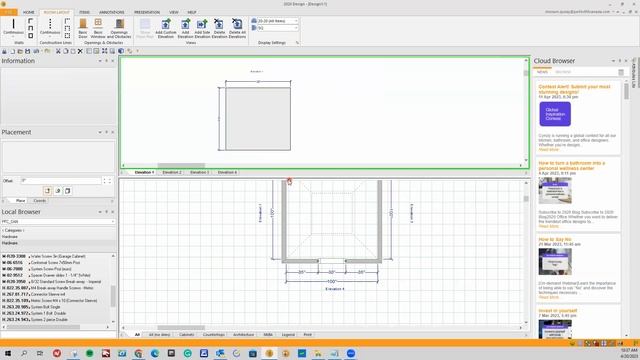Select the 'Hardware' highlighted category row

pos(58,243)
